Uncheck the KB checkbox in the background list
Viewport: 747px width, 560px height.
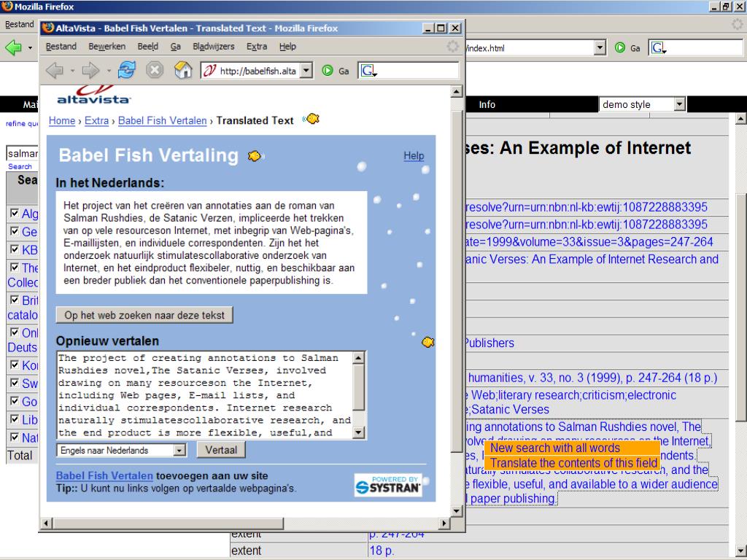pos(15,249)
